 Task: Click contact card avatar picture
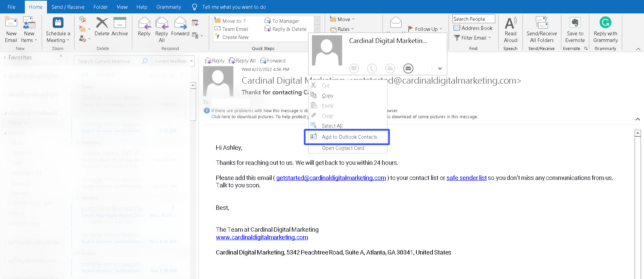point(327,50)
